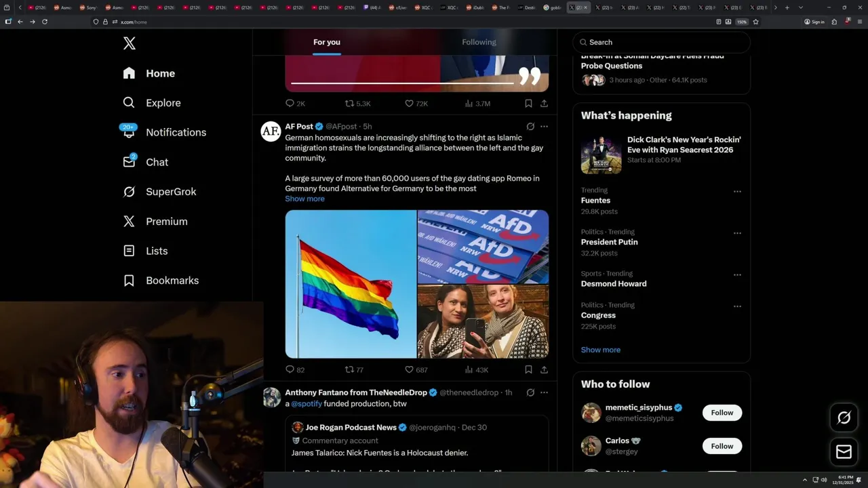Screen dimensions: 868x488
Task: Open the AF Post profile avatar
Action: click(x=271, y=131)
